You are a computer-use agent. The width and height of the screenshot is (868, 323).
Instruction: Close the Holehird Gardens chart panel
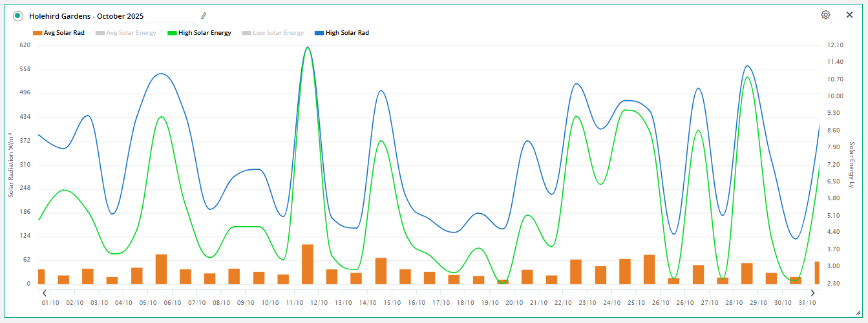tap(849, 15)
